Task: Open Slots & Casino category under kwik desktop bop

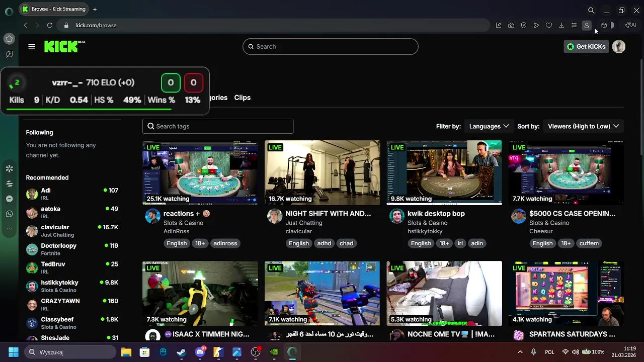Action: [x=428, y=223]
